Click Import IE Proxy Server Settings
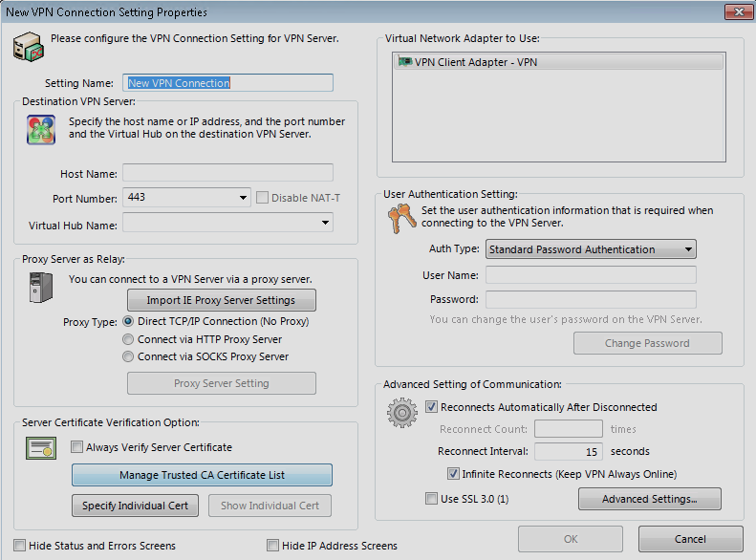756x560 pixels. (x=221, y=300)
